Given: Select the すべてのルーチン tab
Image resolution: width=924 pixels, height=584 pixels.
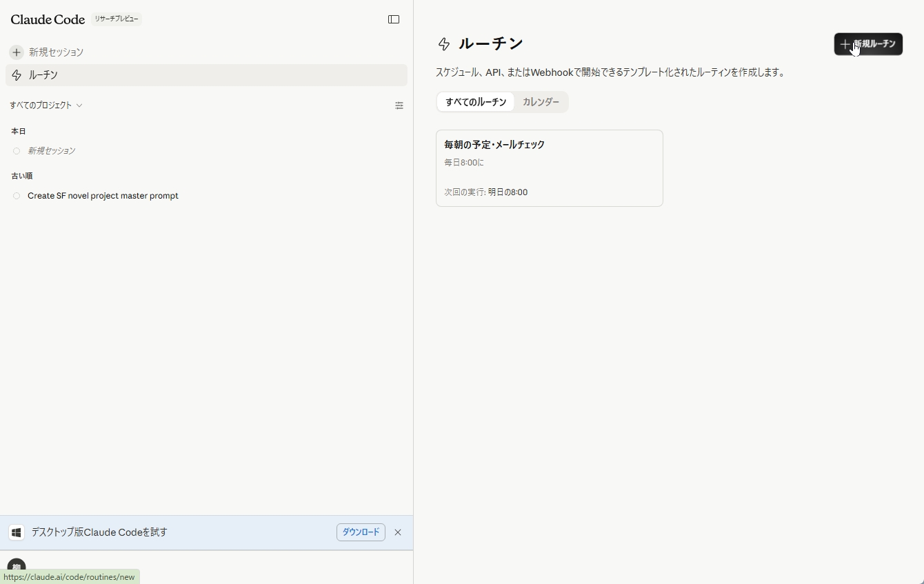Looking at the screenshot, I should pos(475,101).
